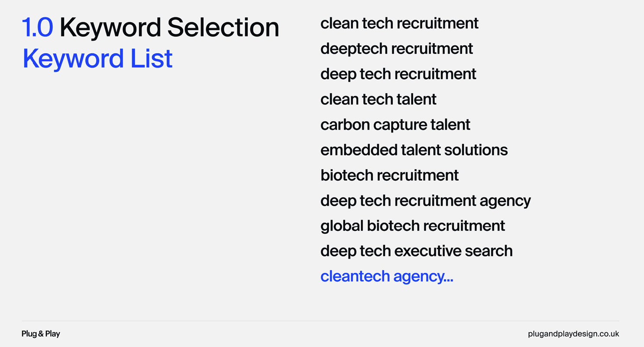Click the 'biotech recruitment' keyword

(389, 175)
